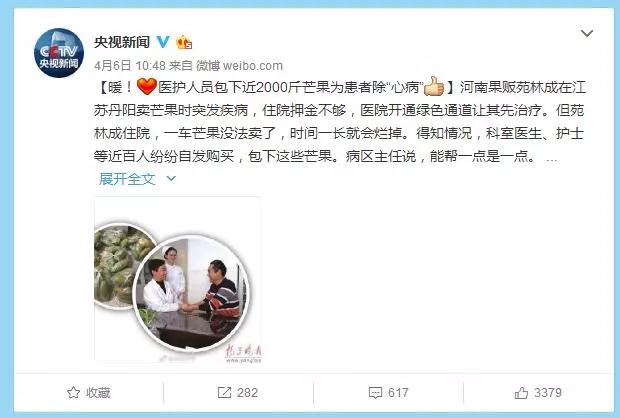Click the blue verified V badge
Viewport: 620px width, 418px height.
click(x=163, y=42)
